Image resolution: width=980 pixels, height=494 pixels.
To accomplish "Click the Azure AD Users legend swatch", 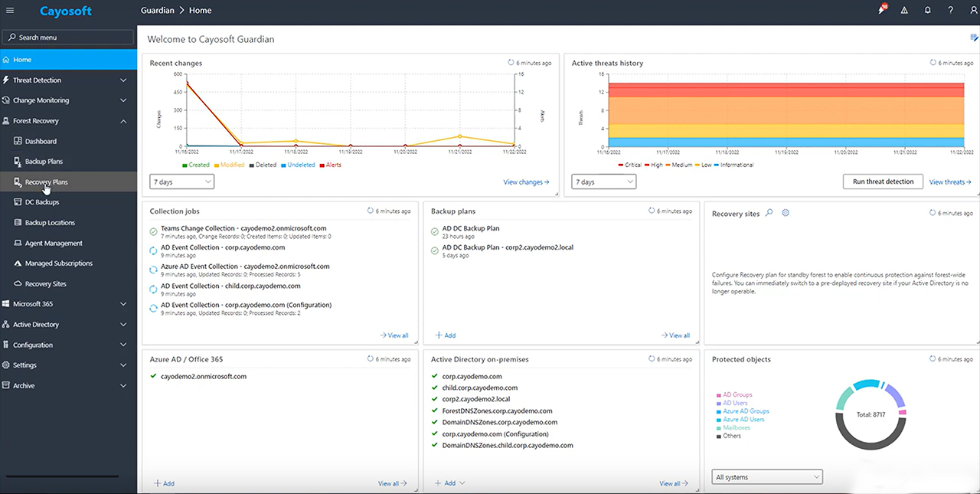I will [718, 420].
